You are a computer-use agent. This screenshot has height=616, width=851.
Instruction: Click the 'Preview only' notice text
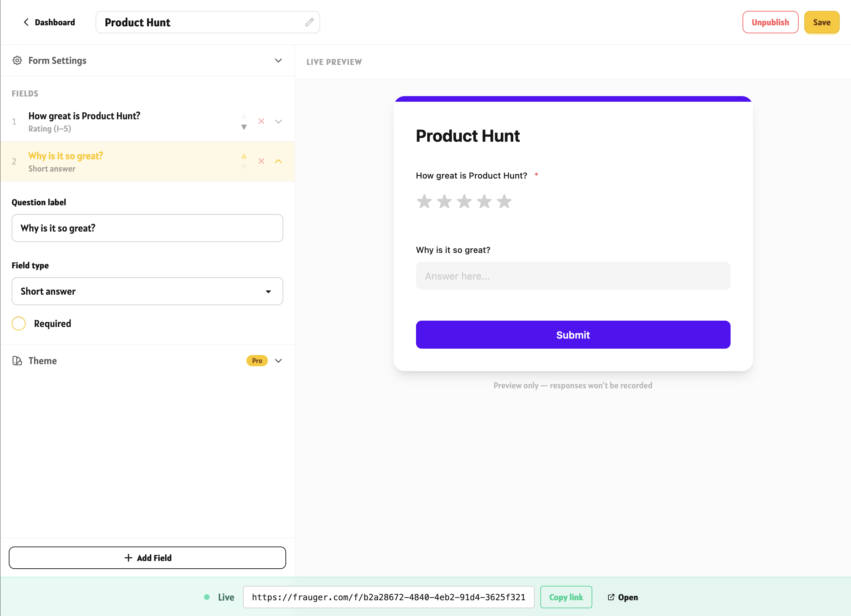pyautogui.click(x=573, y=386)
